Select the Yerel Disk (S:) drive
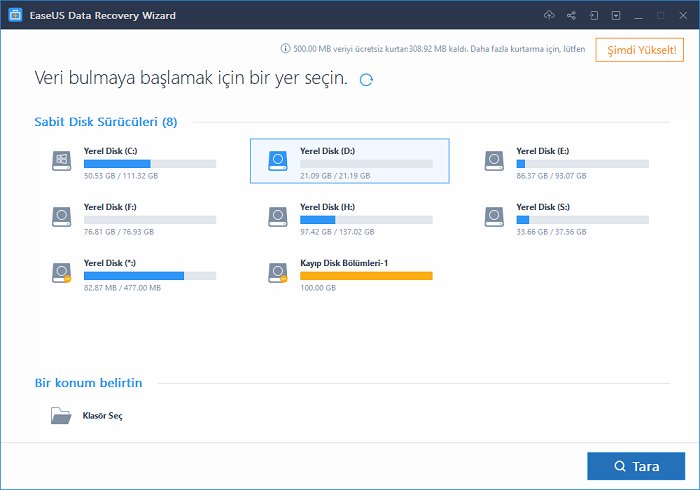This screenshot has height=490, width=700. coord(565,216)
